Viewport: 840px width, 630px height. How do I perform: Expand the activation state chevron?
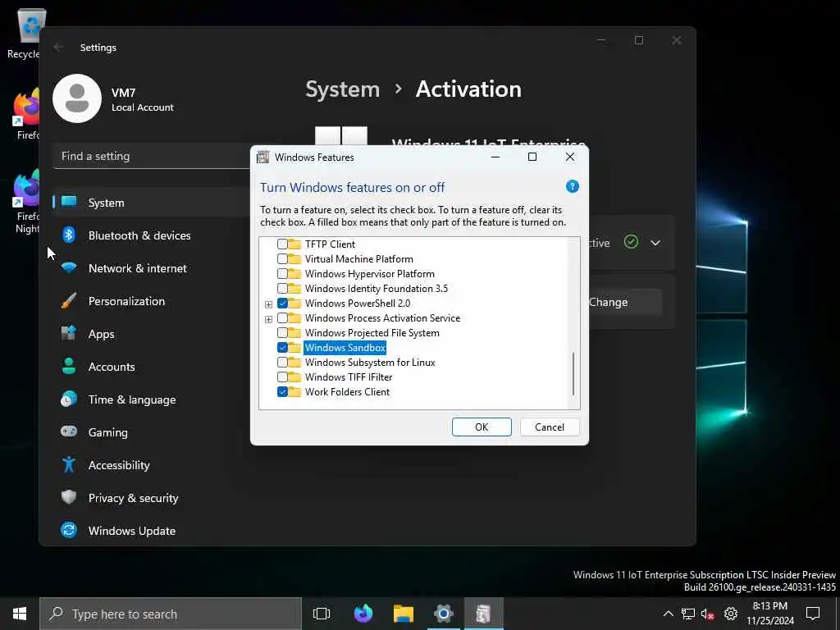point(655,243)
